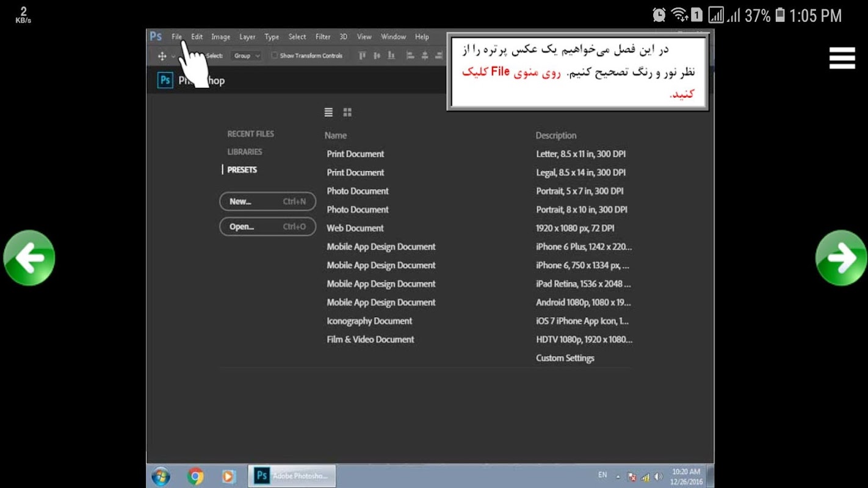This screenshot has height=488, width=868.
Task: Open the Group auto-select dropdown
Action: click(x=247, y=56)
